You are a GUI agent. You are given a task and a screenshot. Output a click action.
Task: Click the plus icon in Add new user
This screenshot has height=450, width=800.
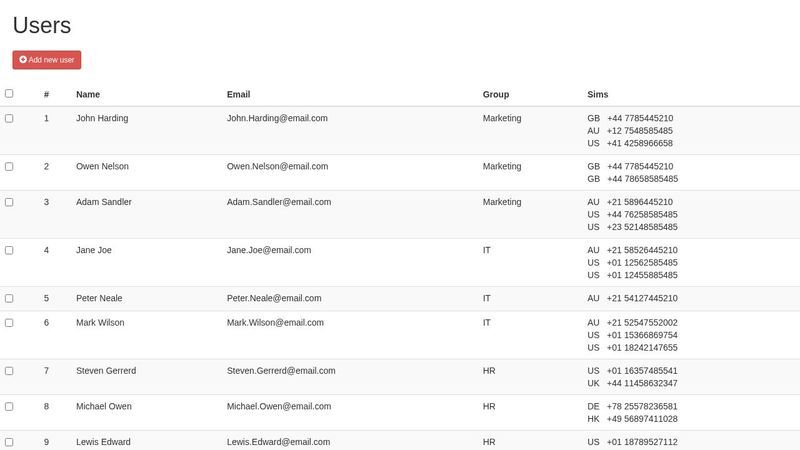click(23, 60)
